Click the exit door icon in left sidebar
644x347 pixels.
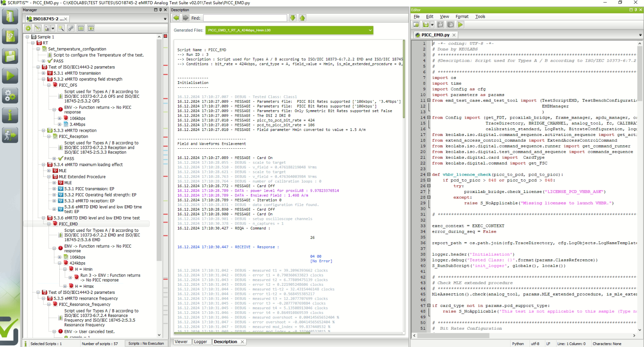pyautogui.click(x=10, y=135)
